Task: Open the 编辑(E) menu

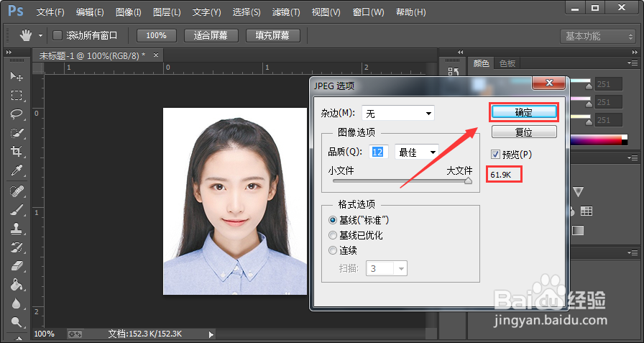Action: (x=90, y=12)
